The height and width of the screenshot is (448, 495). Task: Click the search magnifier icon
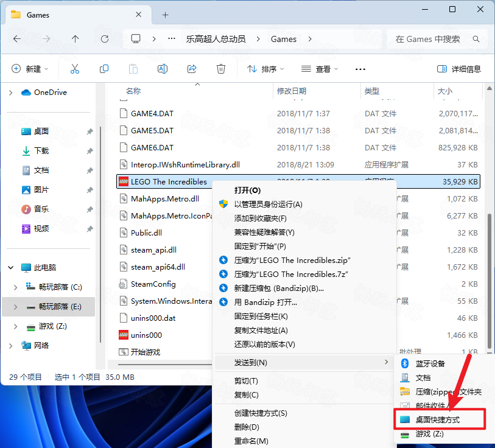[476, 39]
